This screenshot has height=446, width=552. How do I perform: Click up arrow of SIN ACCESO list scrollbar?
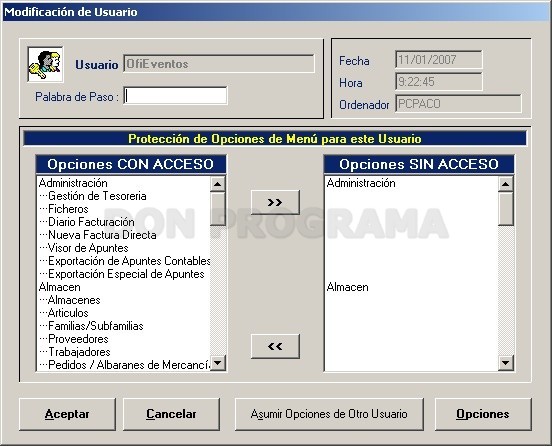506,183
